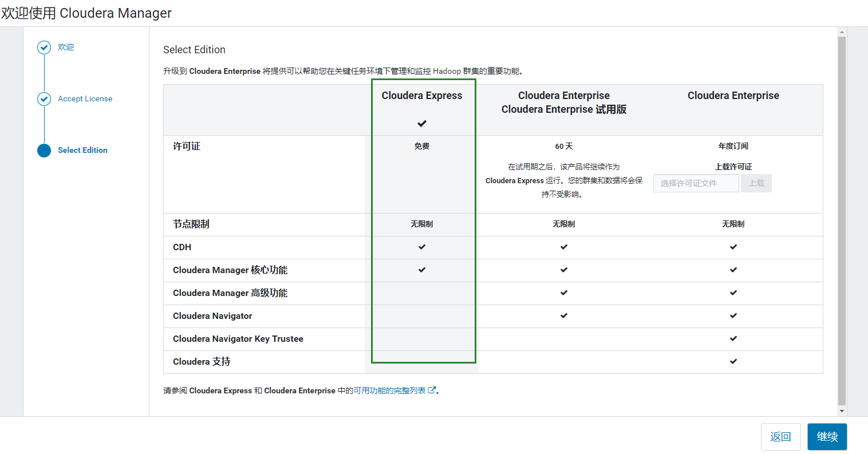Click the 继续 button
The image size is (868, 454).
click(827, 437)
